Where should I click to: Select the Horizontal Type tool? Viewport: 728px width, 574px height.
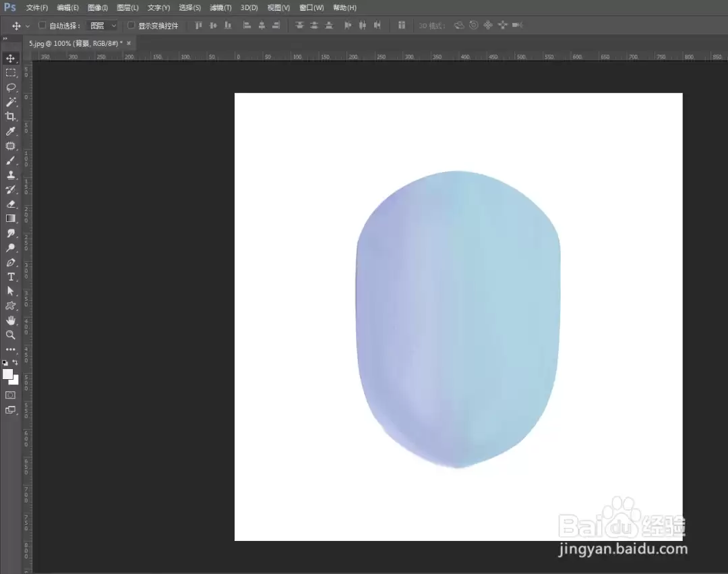pos(11,277)
